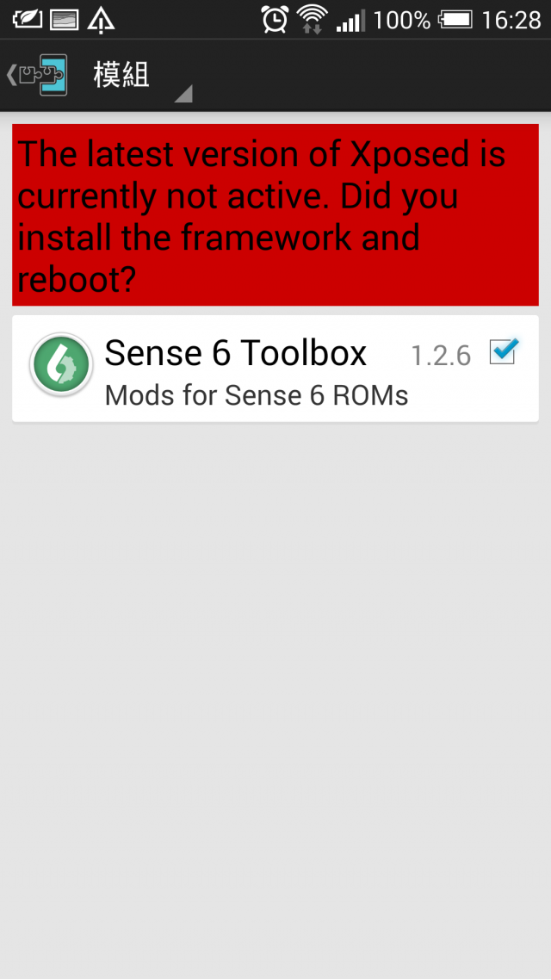Select the 模組 title in action bar

point(121,76)
